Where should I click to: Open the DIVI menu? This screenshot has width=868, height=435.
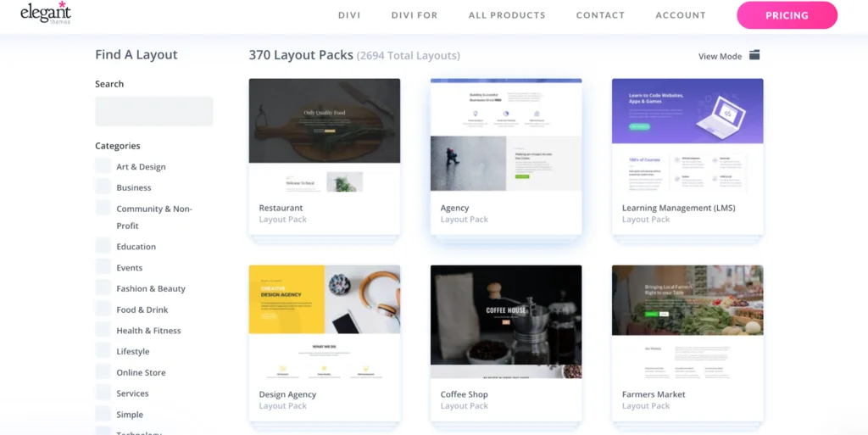(349, 15)
